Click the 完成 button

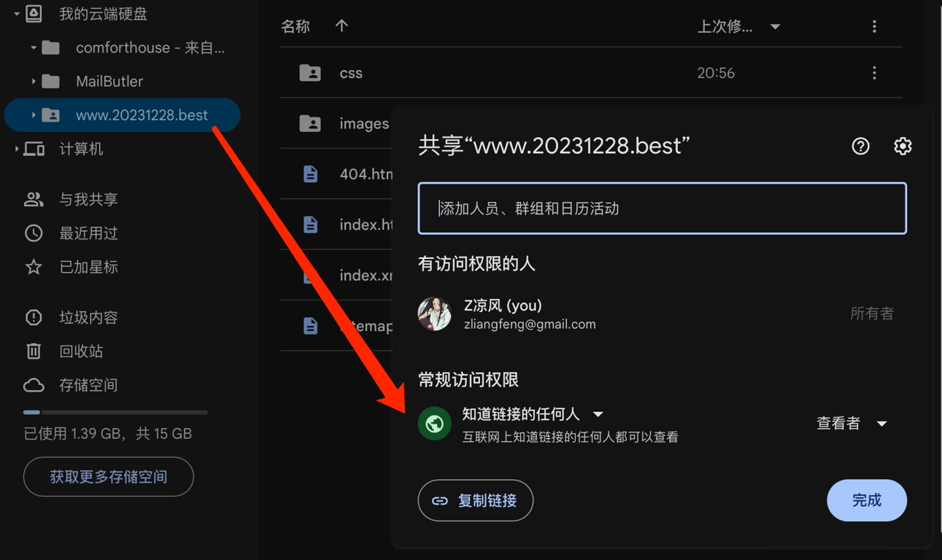[x=867, y=501]
